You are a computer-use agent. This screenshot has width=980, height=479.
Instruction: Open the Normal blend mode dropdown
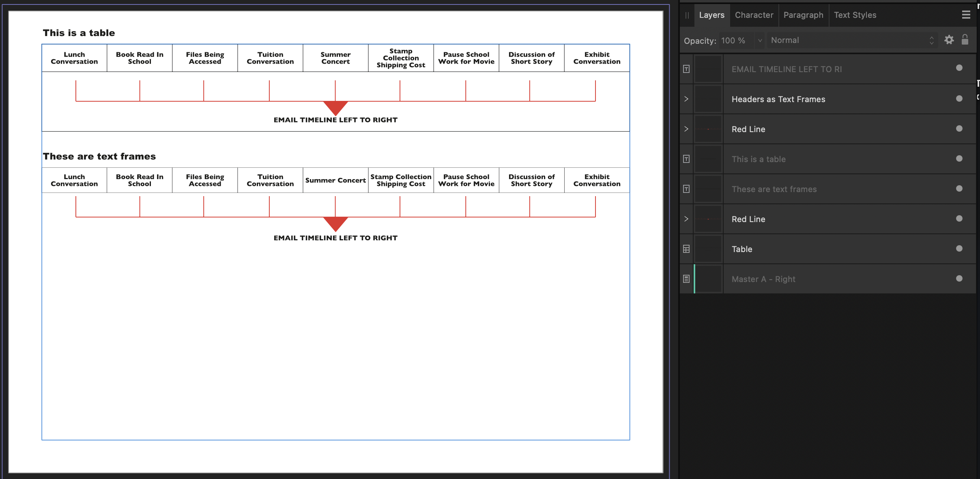[x=852, y=40]
